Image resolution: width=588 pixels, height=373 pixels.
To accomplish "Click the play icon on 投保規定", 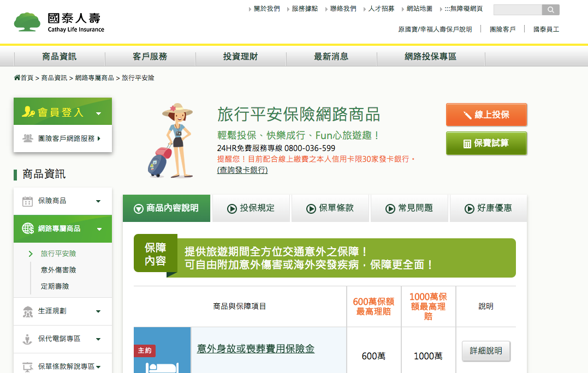I will click(x=232, y=209).
